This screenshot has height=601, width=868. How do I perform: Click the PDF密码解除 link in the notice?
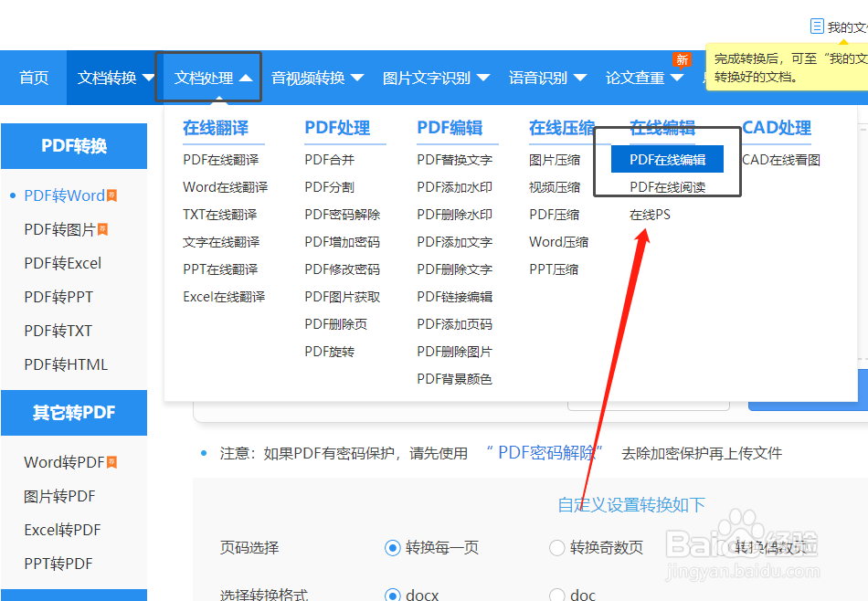tap(545, 452)
